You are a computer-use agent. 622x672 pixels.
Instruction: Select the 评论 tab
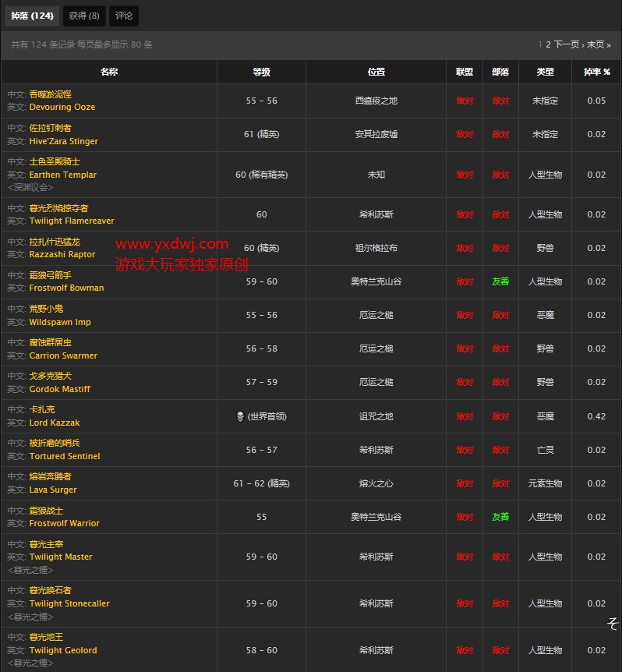point(124,16)
